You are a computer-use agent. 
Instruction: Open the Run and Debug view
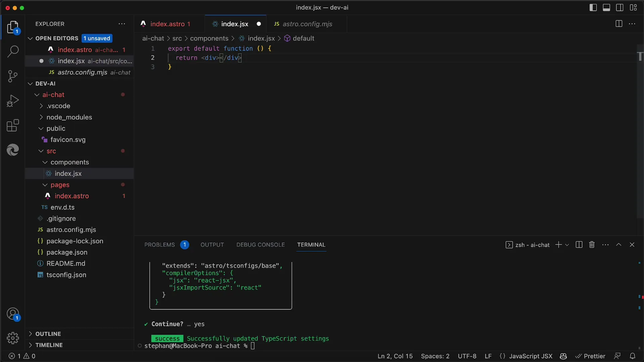13,101
